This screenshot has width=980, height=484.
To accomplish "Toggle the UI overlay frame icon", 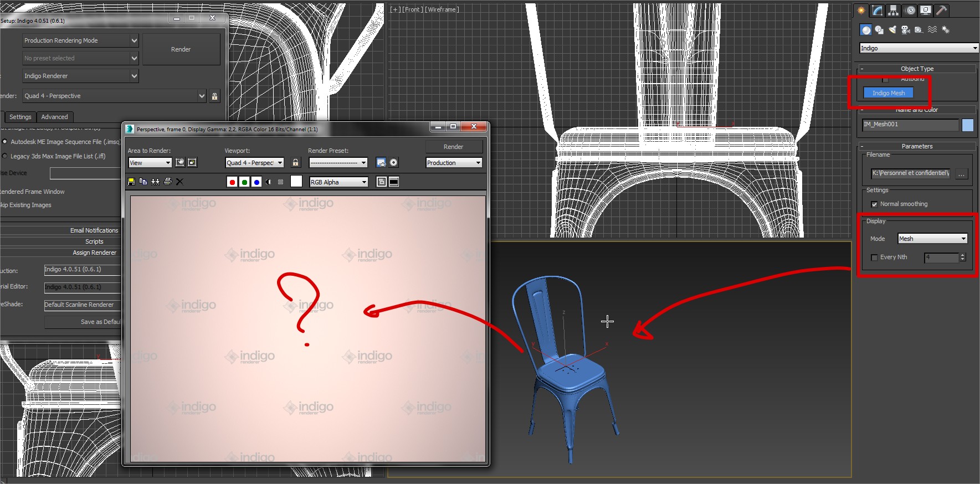I will point(381,182).
